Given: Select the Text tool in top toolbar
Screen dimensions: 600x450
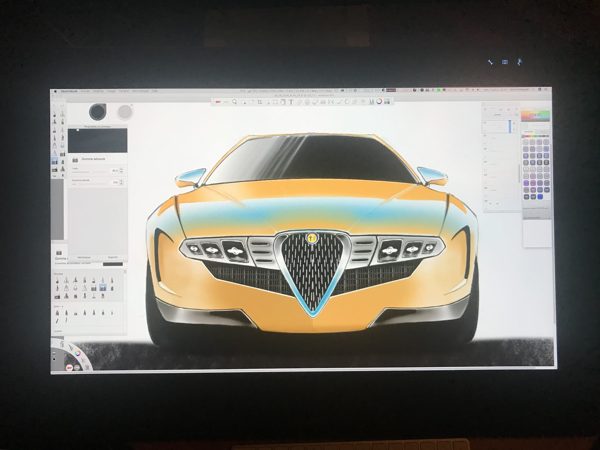Looking at the screenshot, I should point(291,102).
